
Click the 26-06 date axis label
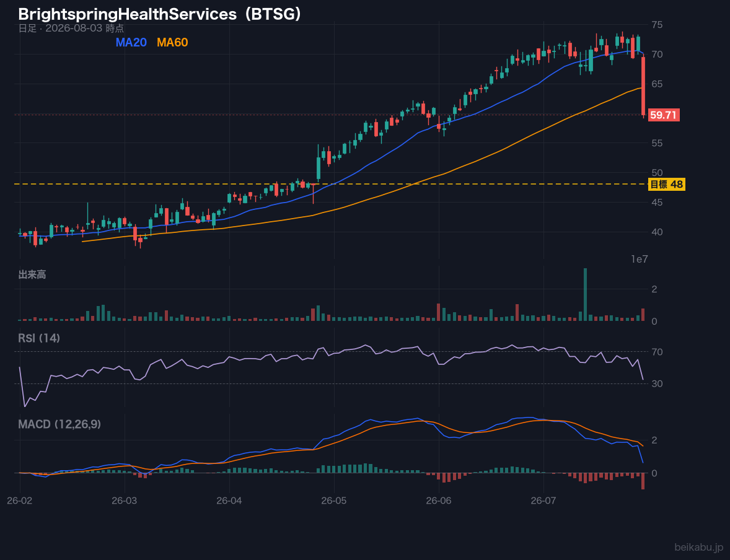pos(439,501)
